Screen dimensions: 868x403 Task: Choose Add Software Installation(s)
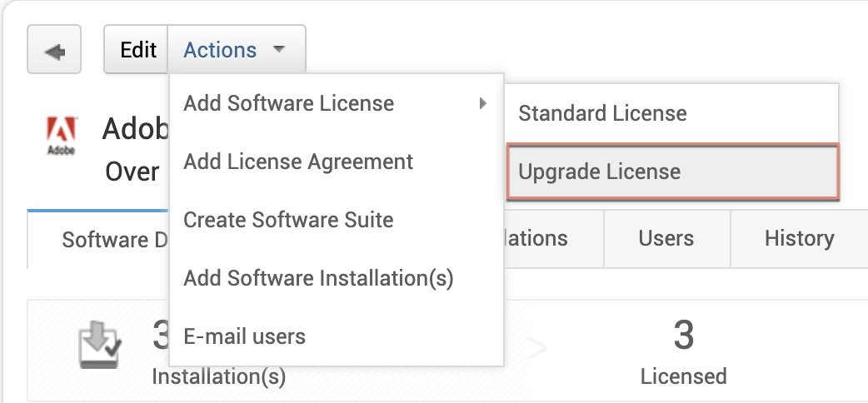coord(318,278)
